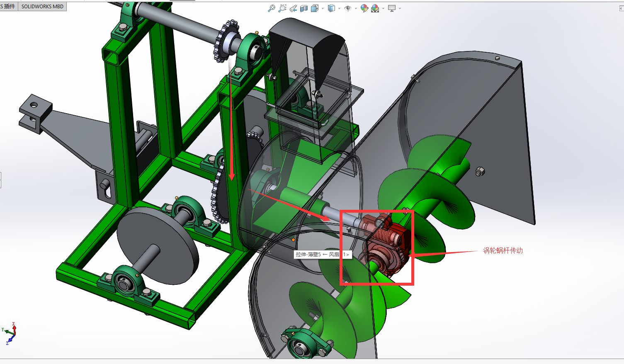
Task: Select the hex nut on the auger housing plate
Action: [480, 171]
